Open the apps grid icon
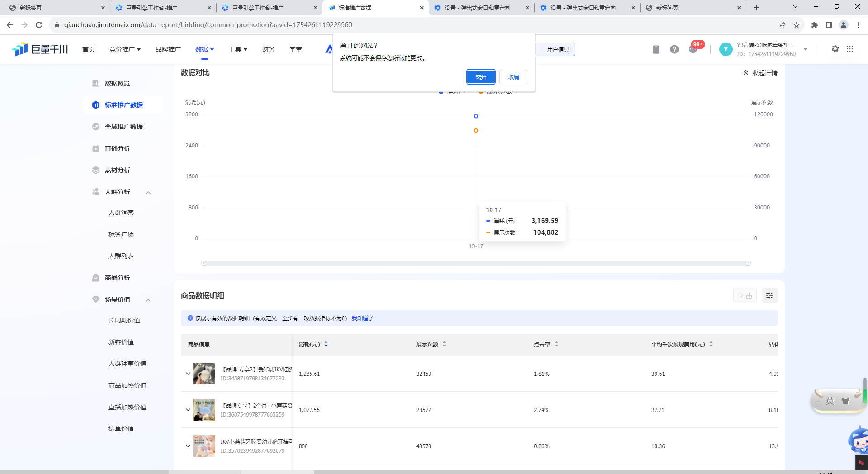Viewport: 868px width, 474px height. 850,49
